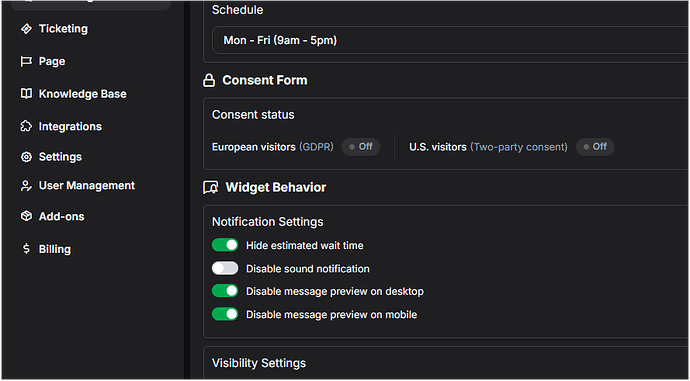Click the Settings gear icon
The width and height of the screenshot is (690, 381).
(26, 157)
